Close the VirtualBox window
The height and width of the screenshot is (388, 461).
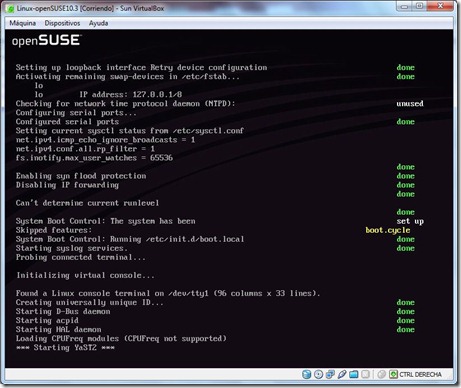(440, 6)
